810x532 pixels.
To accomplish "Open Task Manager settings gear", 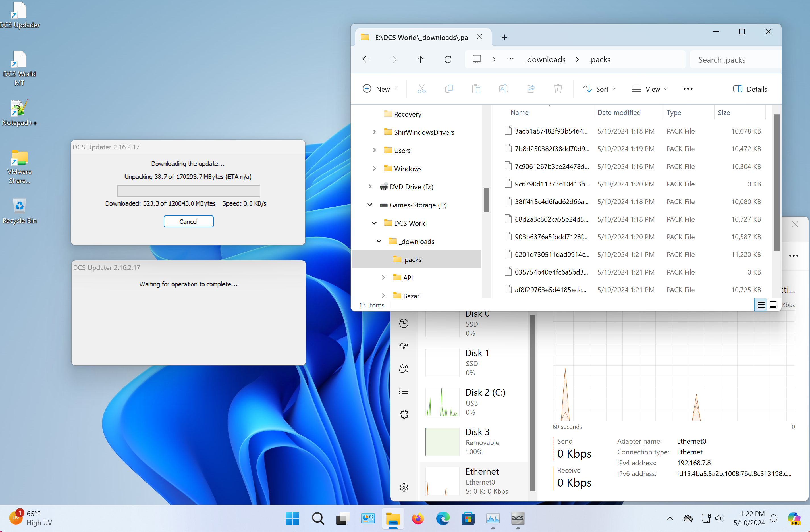I will click(x=404, y=487).
